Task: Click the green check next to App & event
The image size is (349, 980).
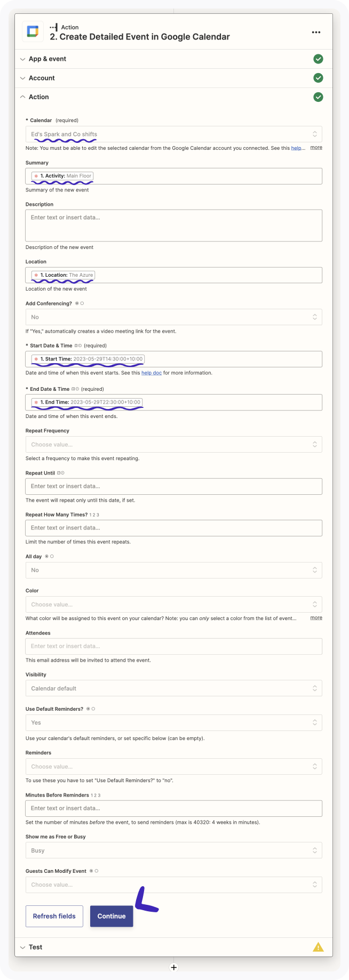Action: coord(318,59)
